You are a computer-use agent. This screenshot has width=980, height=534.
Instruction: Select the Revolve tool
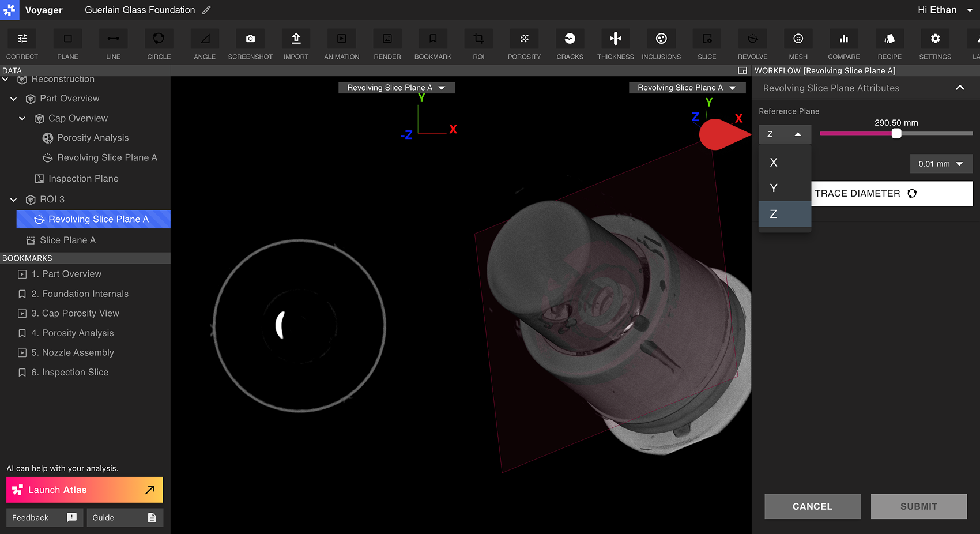[752, 45]
